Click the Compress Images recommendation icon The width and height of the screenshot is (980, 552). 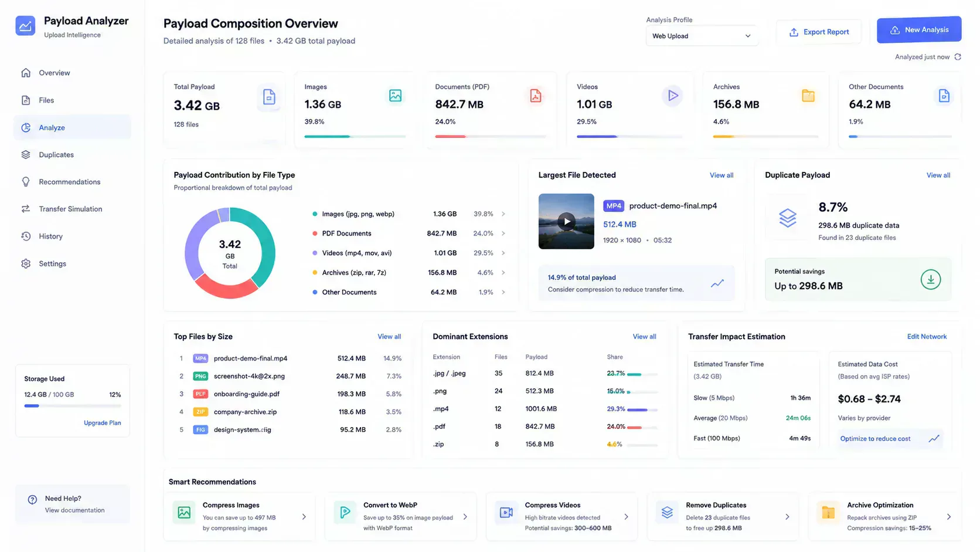point(184,512)
